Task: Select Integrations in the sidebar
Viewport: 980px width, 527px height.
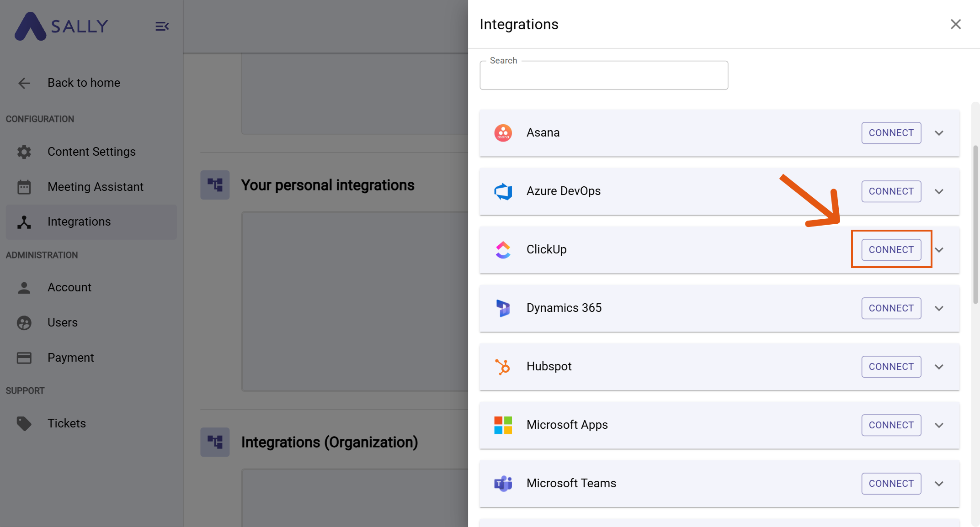Action: (91, 222)
